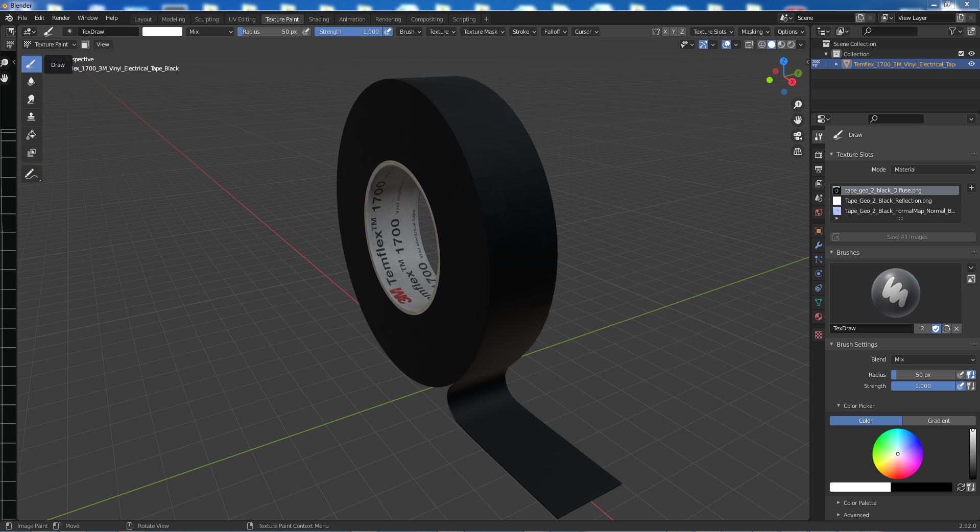Image resolution: width=980 pixels, height=532 pixels.
Task: Expand the Color Palette panel
Action: coord(859,503)
